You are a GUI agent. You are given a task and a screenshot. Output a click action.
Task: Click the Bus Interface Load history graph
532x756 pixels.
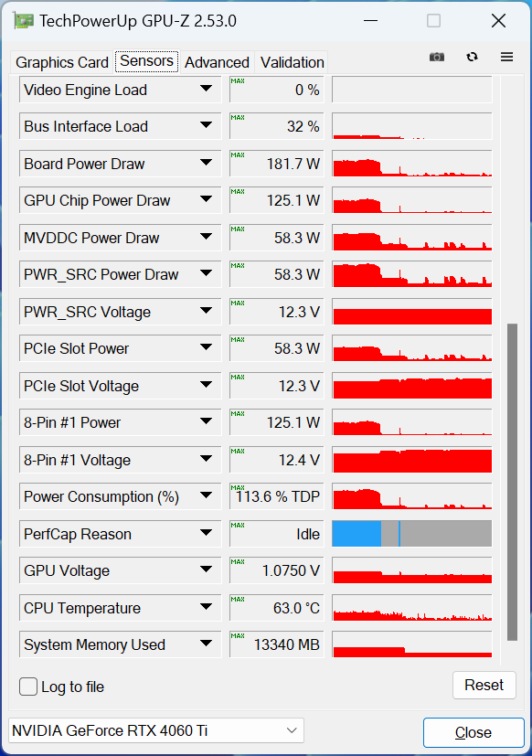click(x=412, y=126)
